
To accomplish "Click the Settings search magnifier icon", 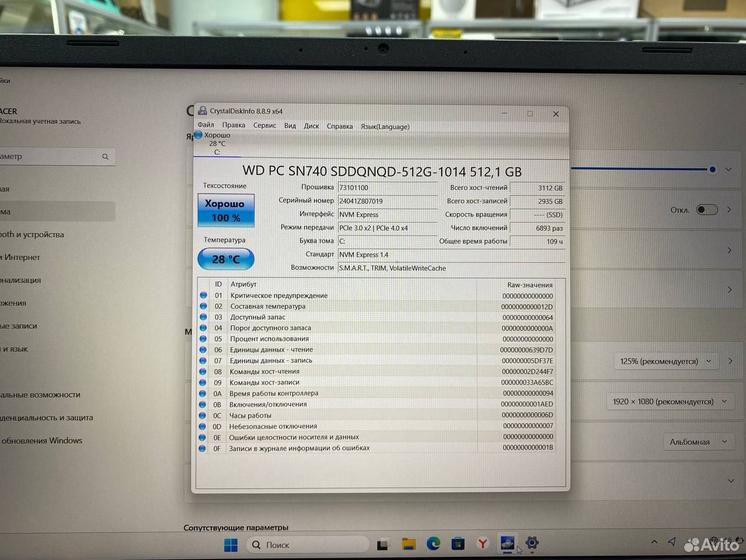I will pyautogui.click(x=105, y=157).
